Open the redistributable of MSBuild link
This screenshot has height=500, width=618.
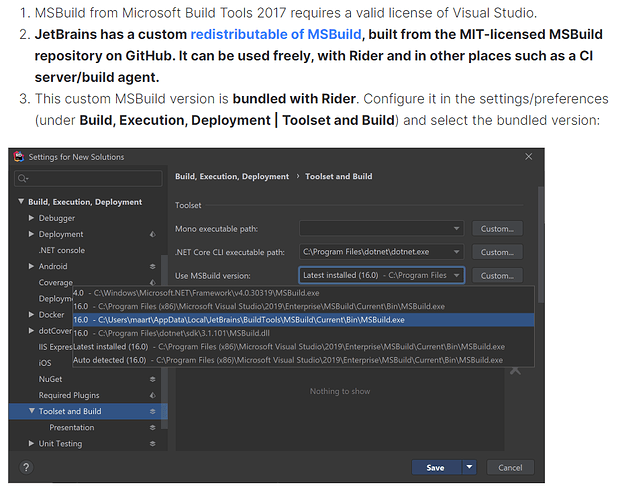click(x=277, y=35)
